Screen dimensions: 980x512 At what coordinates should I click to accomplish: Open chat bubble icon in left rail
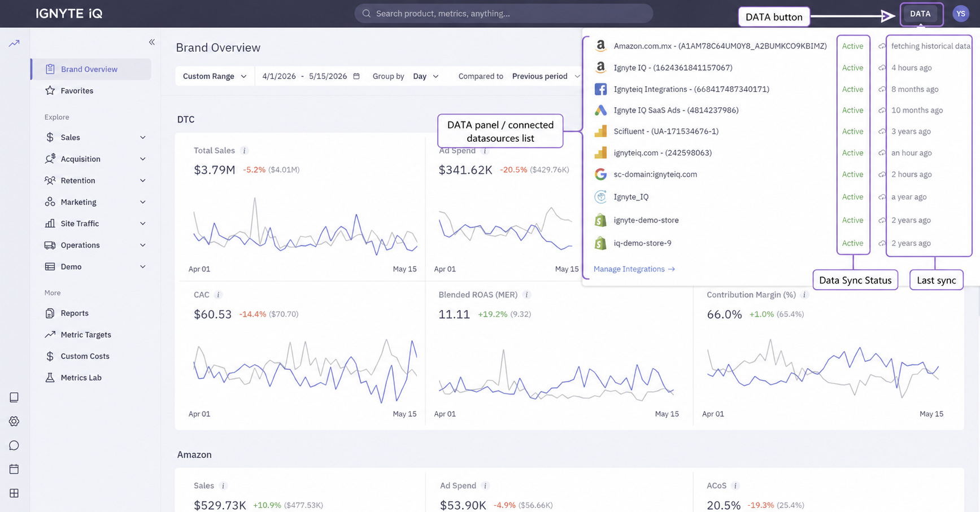pyautogui.click(x=14, y=445)
